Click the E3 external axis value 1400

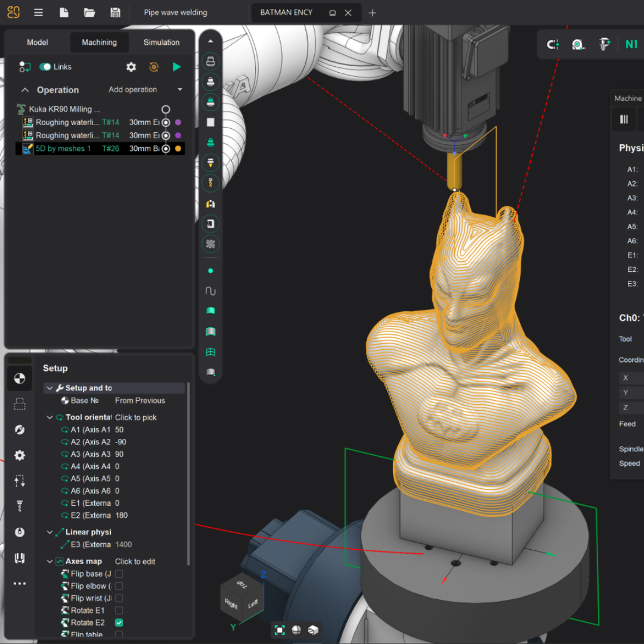(x=123, y=544)
